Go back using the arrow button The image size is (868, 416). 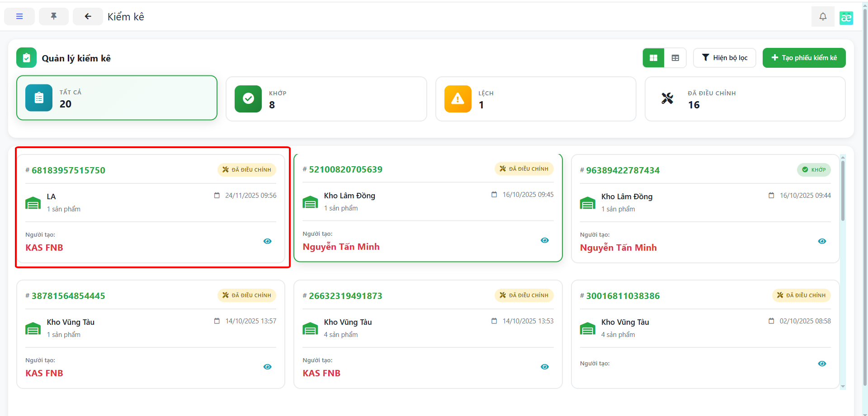pyautogui.click(x=88, y=17)
